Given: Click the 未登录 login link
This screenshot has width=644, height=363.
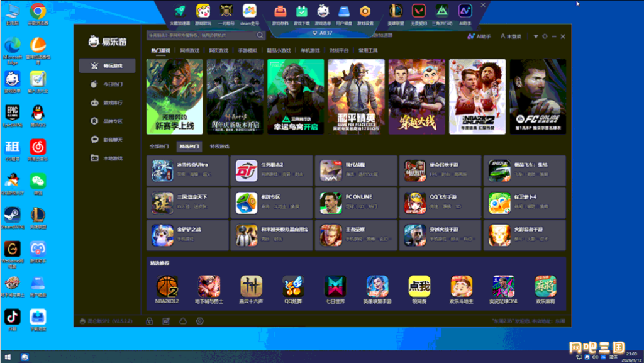Looking at the screenshot, I should tap(511, 36).
